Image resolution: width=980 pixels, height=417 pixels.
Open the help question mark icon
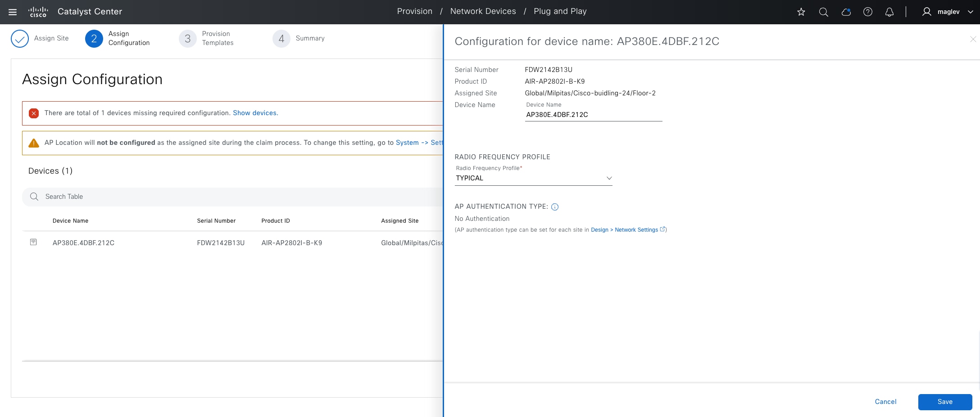(x=868, y=12)
